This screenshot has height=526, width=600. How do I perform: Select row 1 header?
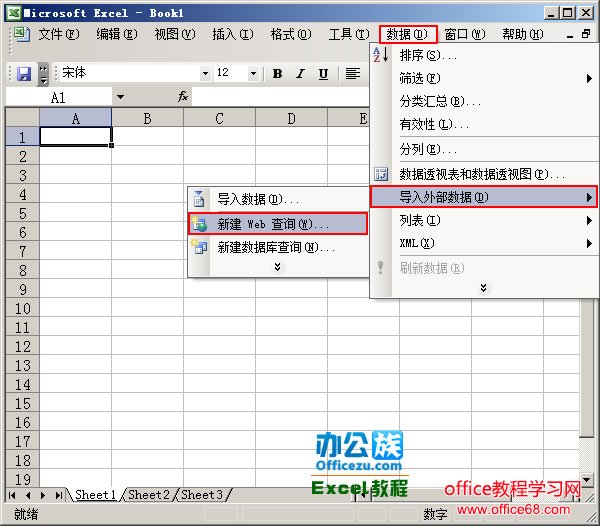click(x=23, y=137)
